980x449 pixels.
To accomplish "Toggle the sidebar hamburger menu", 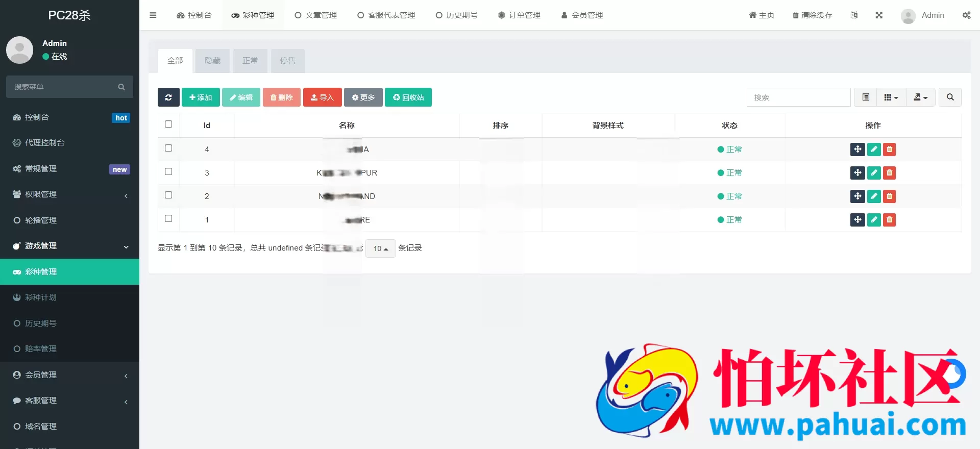I will point(153,15).
